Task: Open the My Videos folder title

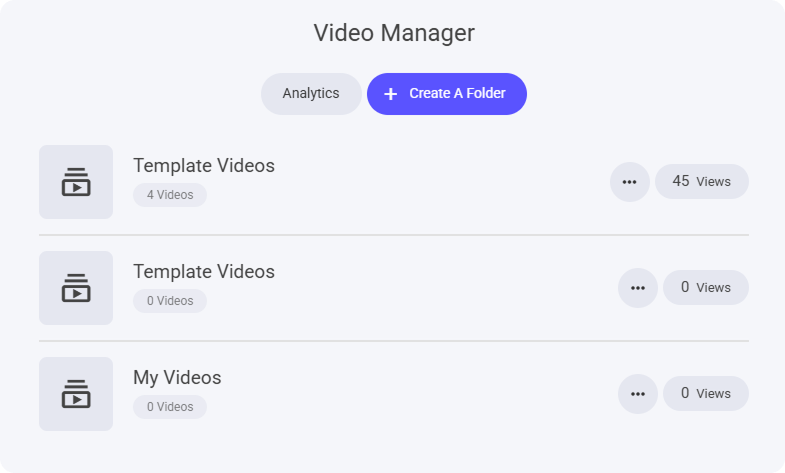Action: point(177,378)
